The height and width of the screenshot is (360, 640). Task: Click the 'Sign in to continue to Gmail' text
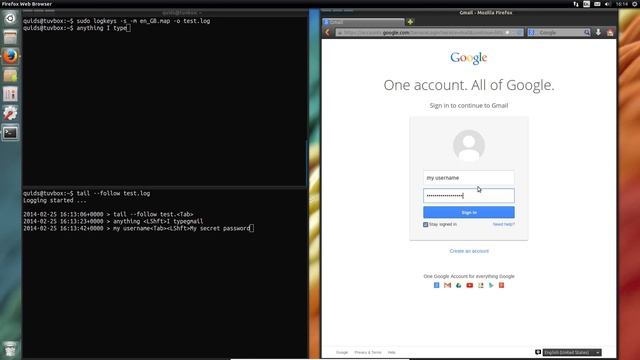pos(469,105)
